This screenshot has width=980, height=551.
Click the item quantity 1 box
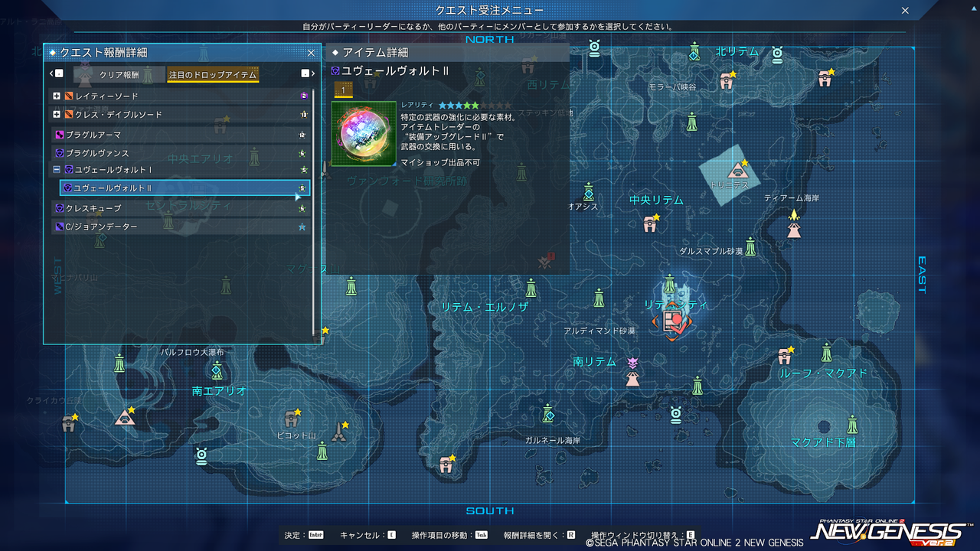tap(344, 91)
